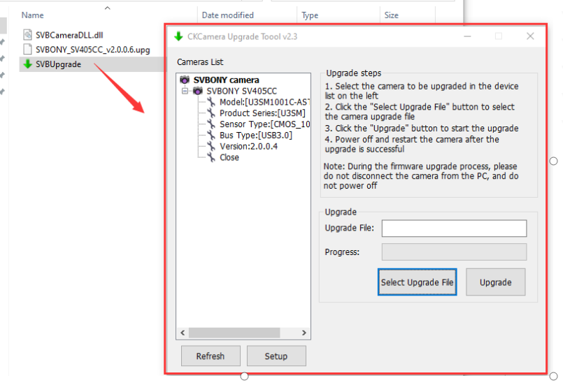Sort files by the Type column header
The height and width of the screenshot is (392, 563).
tap(310, 15)
